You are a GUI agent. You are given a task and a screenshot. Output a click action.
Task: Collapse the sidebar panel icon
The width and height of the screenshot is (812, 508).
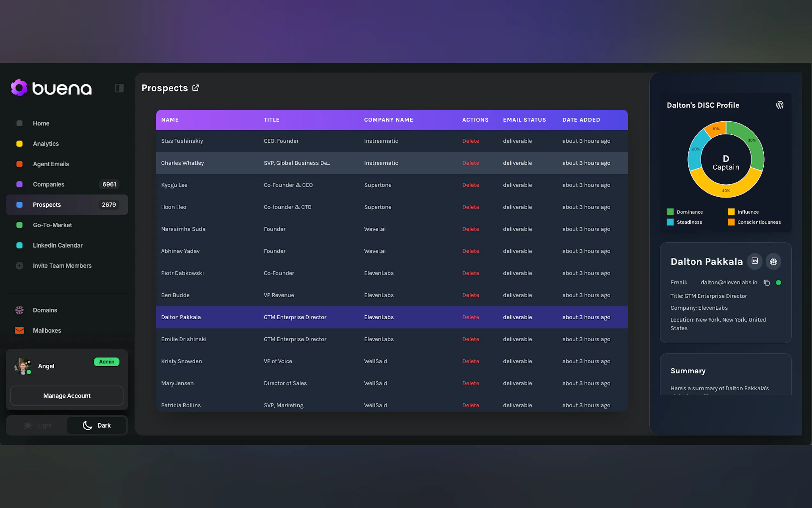point(119,88)
